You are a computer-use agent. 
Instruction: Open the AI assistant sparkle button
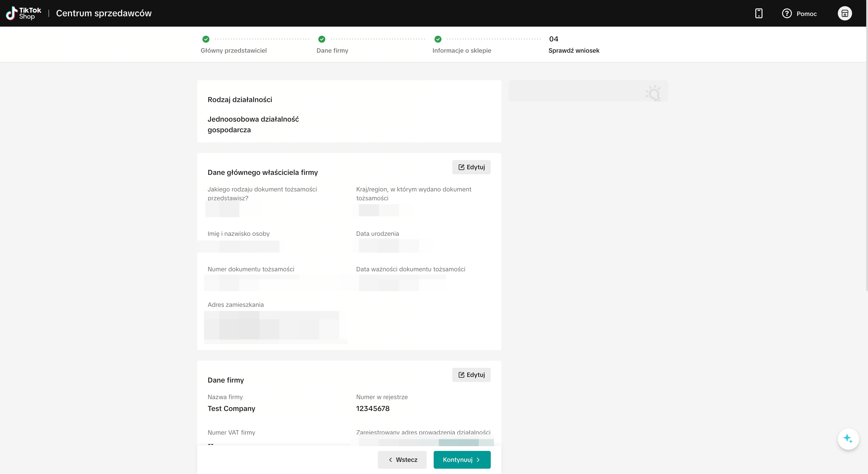coord(848,438)
